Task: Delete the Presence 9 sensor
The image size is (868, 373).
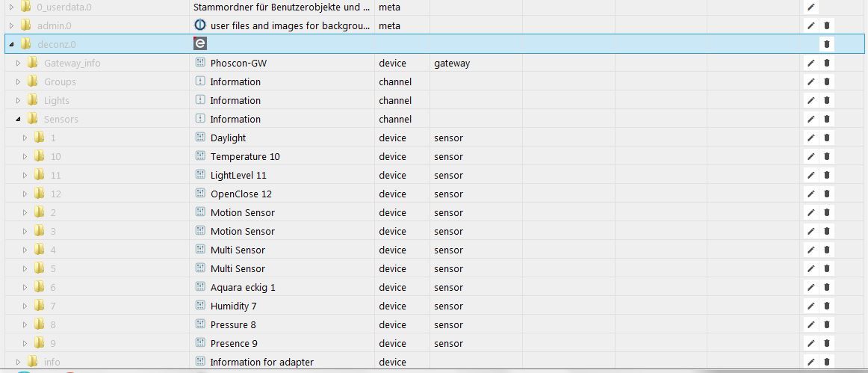Action: (x=826, y=344)
